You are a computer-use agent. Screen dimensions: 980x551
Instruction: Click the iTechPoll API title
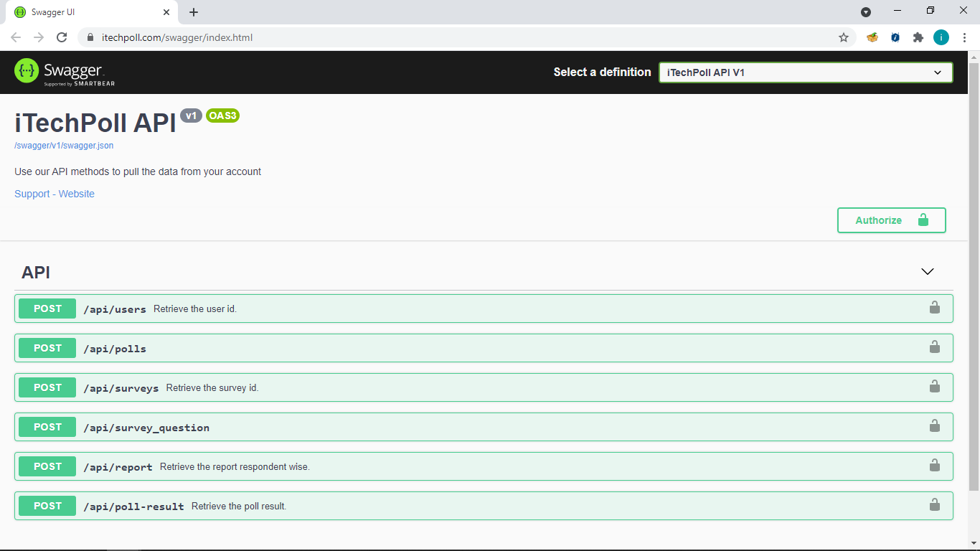[95, 123]
